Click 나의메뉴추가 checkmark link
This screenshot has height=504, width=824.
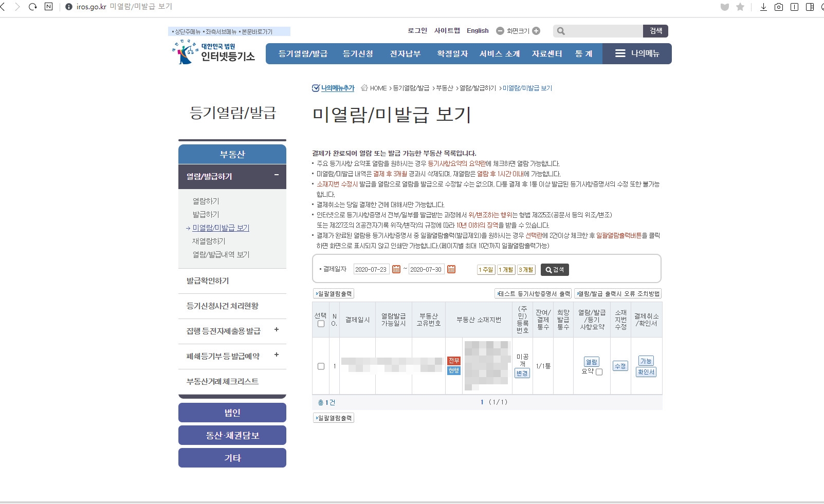(333, 88)
